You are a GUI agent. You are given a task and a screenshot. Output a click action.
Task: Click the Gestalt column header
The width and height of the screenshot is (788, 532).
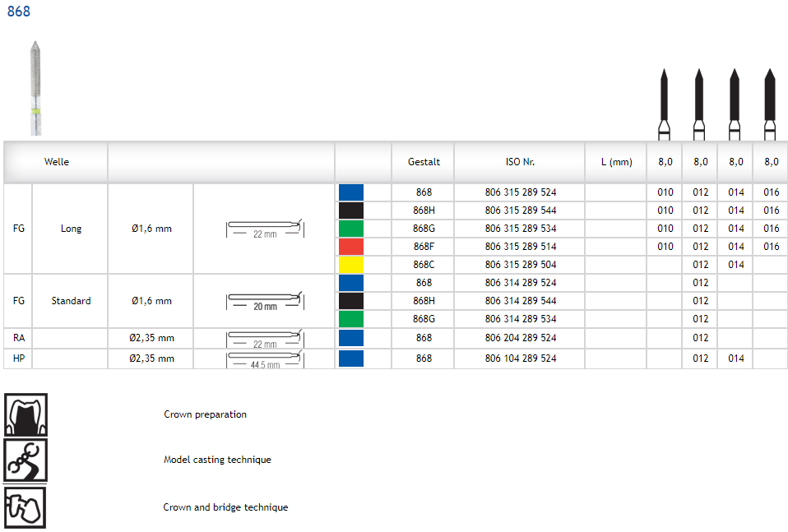[424, 162]
